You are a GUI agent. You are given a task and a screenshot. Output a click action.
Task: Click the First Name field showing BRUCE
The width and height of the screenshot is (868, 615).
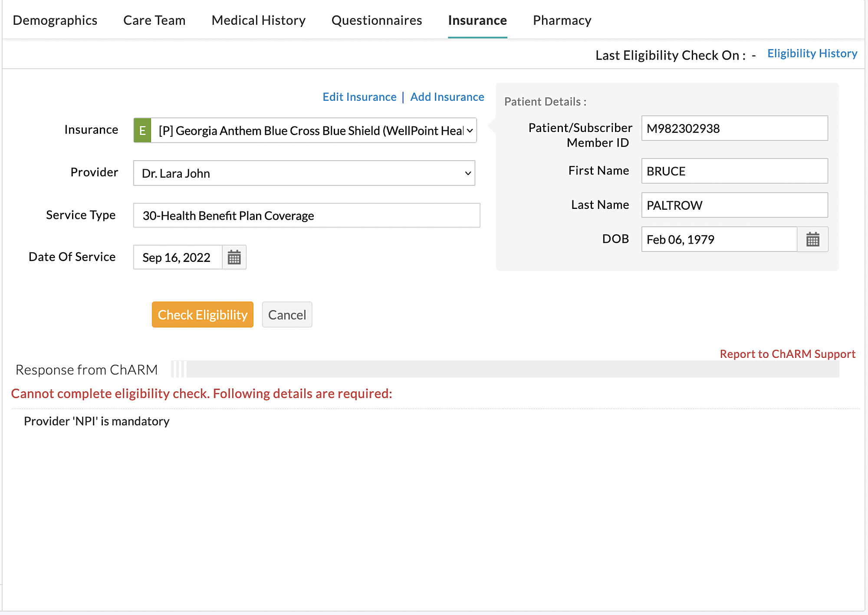[x=734, y=171]
